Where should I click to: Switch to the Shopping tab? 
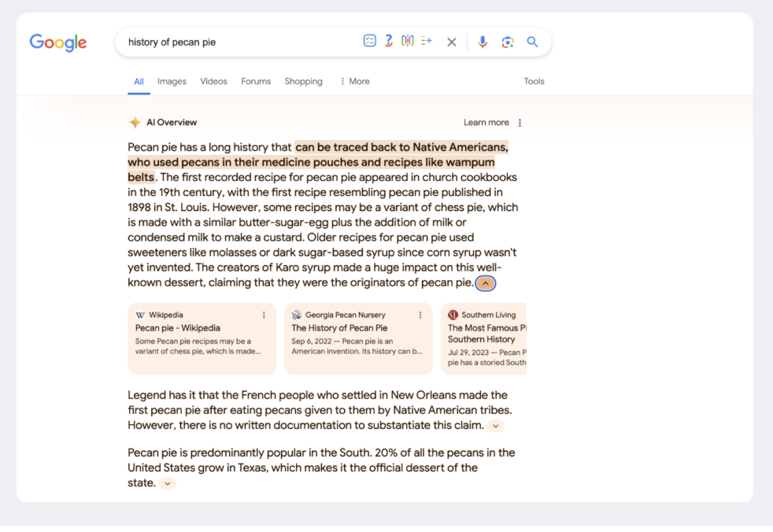point(303,81)
